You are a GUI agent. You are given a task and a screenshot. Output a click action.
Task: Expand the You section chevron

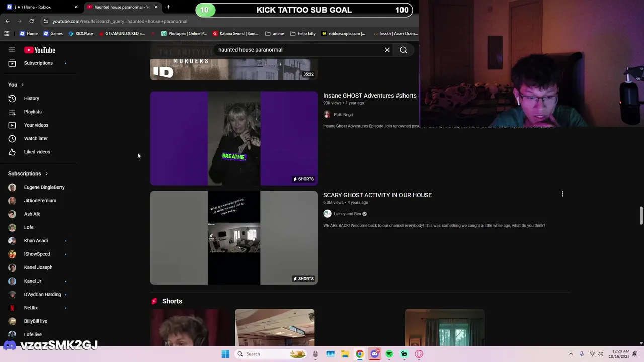(x=22, y=85)
